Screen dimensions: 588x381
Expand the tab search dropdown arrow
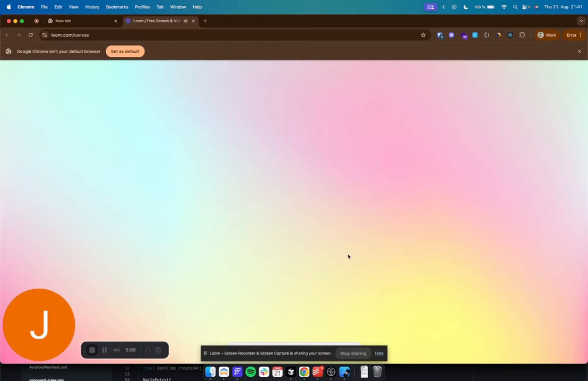[x=581, y=21]
